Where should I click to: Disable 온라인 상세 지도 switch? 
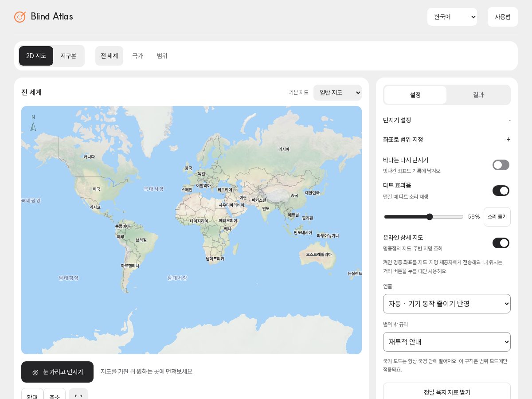(x=501, y=243)
